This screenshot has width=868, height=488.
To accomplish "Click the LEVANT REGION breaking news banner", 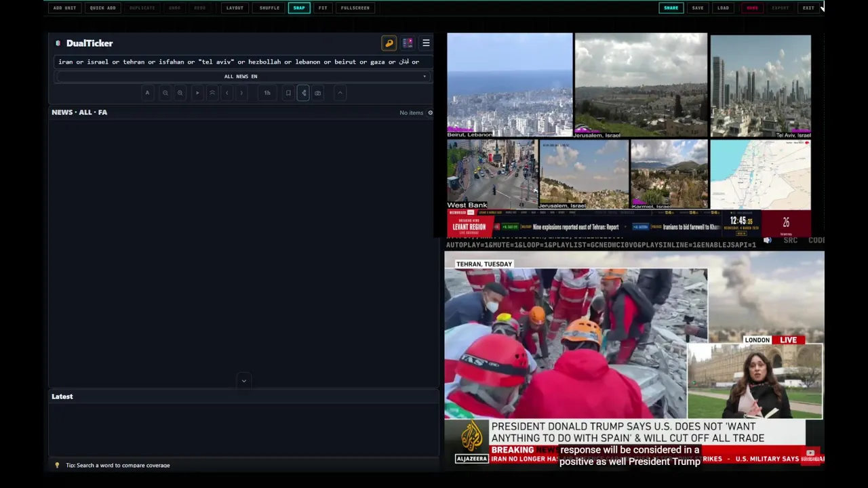I will (x=469, y=226).
